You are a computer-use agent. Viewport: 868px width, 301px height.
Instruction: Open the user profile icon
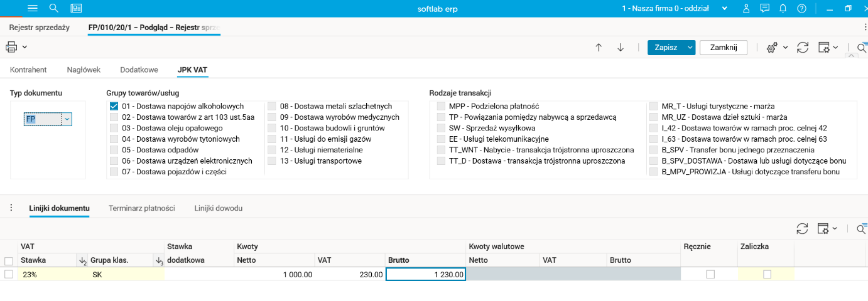(746, 9)
